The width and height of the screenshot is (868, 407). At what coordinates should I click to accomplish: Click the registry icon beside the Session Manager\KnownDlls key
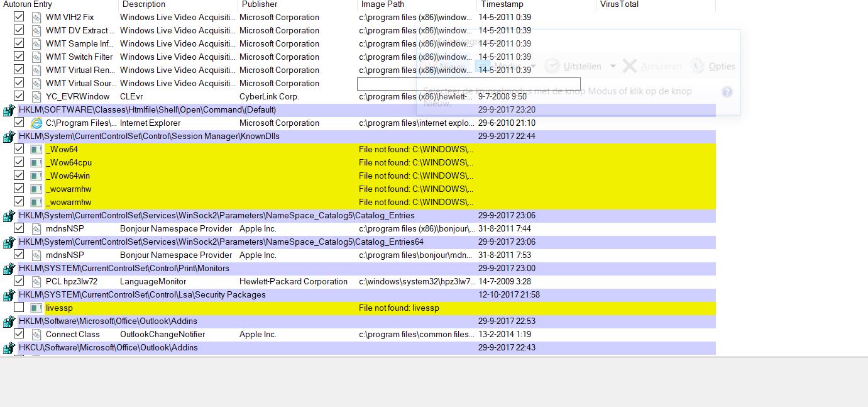pyautogui.click(x=8, y=137)
